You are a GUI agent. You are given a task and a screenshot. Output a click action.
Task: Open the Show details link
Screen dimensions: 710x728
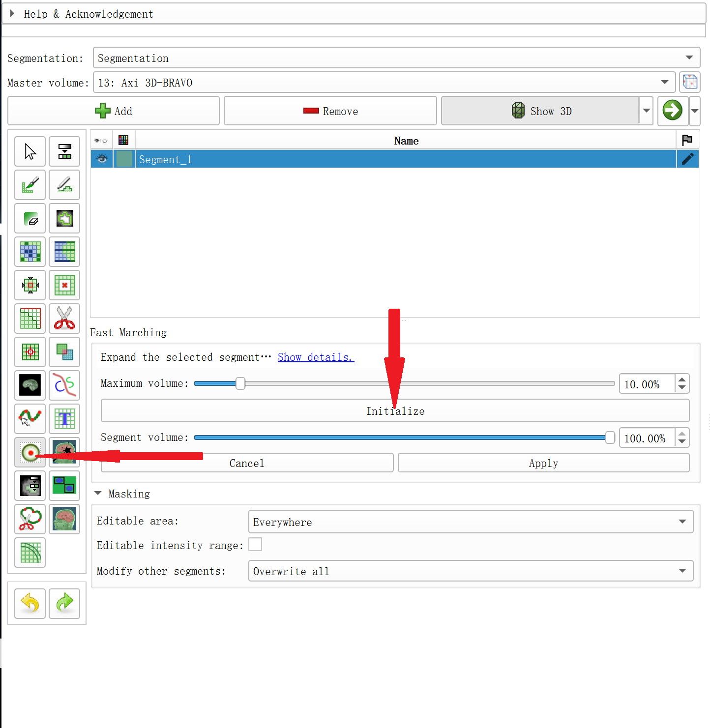click(316, 357)
